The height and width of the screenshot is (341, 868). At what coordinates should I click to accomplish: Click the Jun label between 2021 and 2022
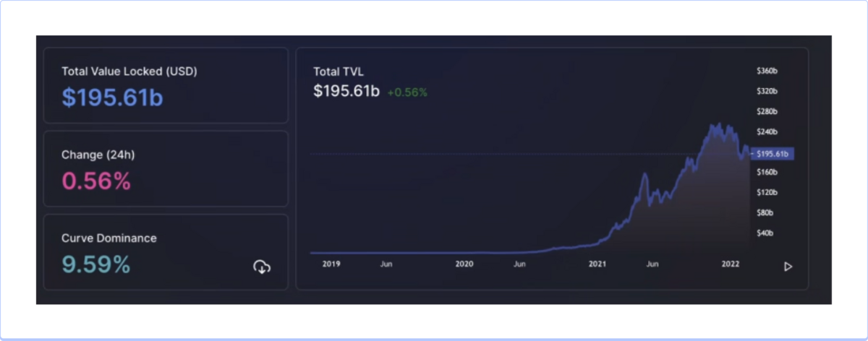click(652, 264)
